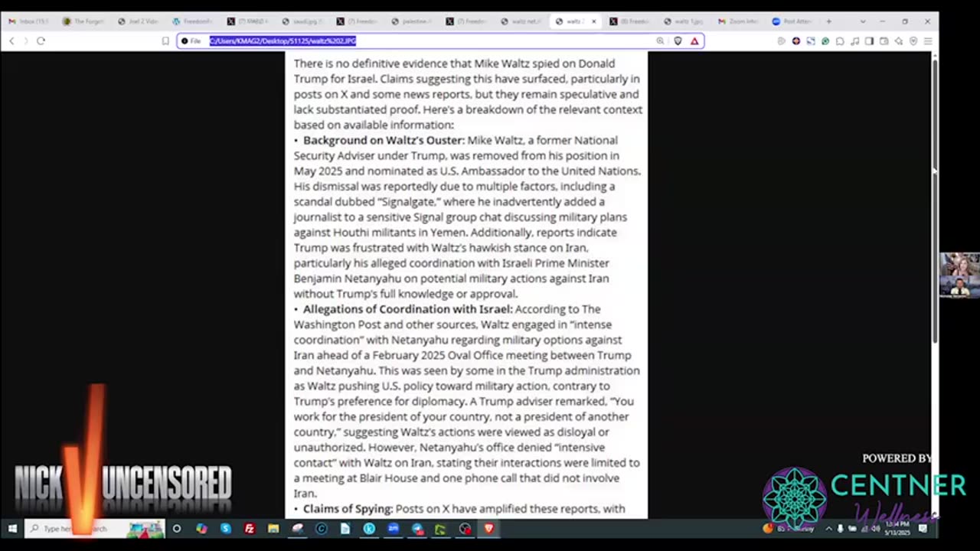Switch to the 'saudi.jpg' tab
The image size is (980, 551).
[302, 21]
